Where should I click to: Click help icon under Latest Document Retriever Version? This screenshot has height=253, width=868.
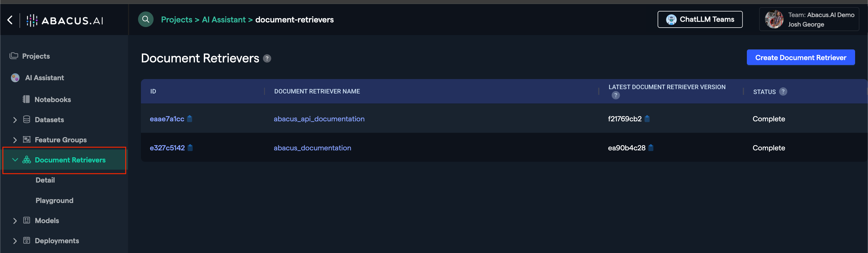click(616, 95)
